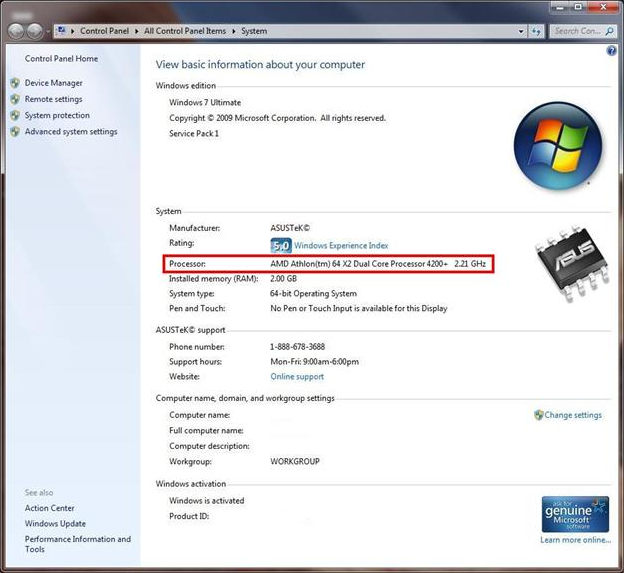This screenshot has height=573, width=624.
Task: Click the computer icon in address bar
Action: click(61, 30)
